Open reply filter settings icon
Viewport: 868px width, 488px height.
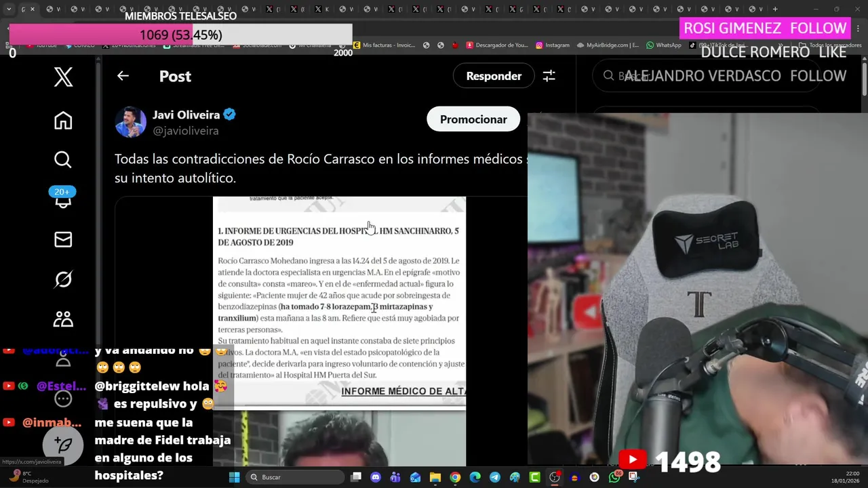pyautogui.click(x=549, y=76)
